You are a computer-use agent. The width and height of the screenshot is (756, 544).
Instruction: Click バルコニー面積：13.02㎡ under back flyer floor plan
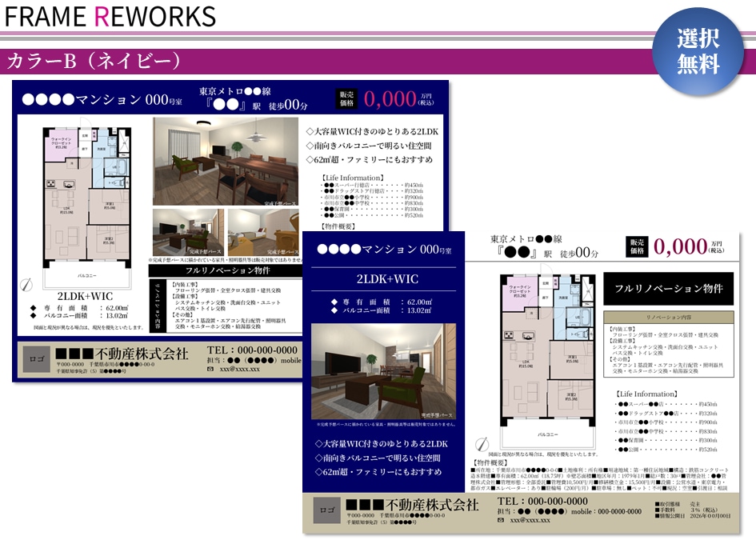(x=79, y=315)
